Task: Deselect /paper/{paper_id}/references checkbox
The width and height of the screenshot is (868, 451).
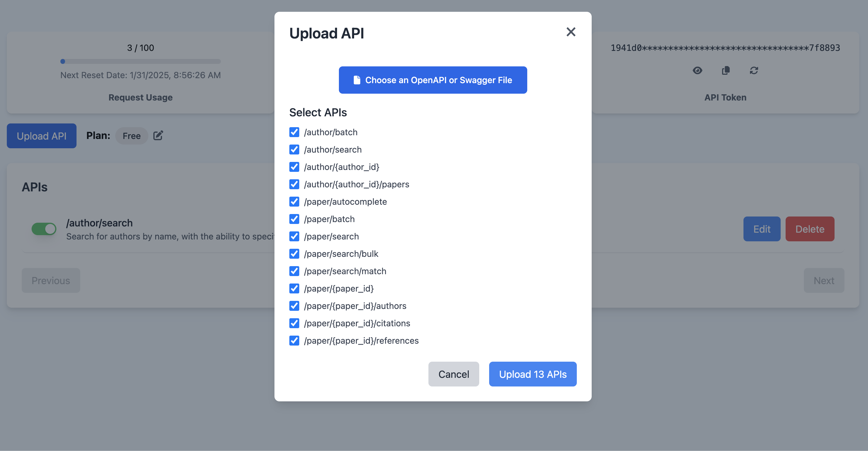Action: click(x=294, y=341)
